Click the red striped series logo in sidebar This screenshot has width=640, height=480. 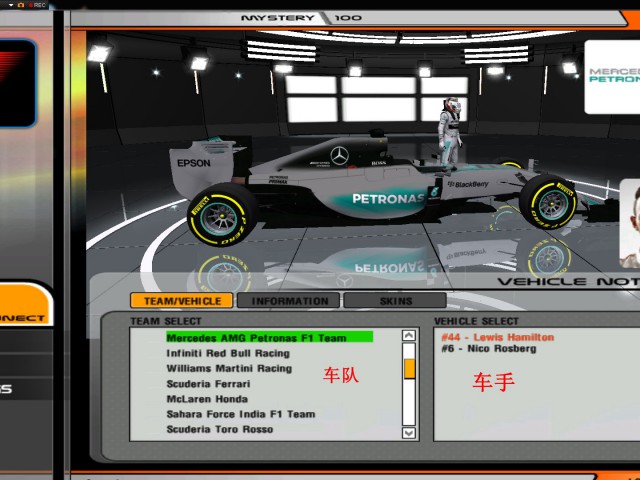click(16, 83)
